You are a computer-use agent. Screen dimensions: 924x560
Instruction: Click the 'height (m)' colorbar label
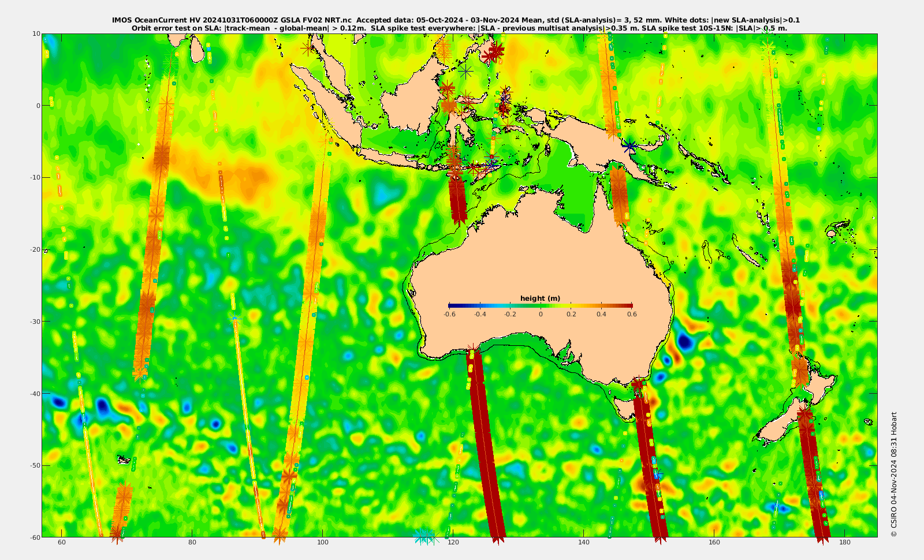(x=540, y=298)
